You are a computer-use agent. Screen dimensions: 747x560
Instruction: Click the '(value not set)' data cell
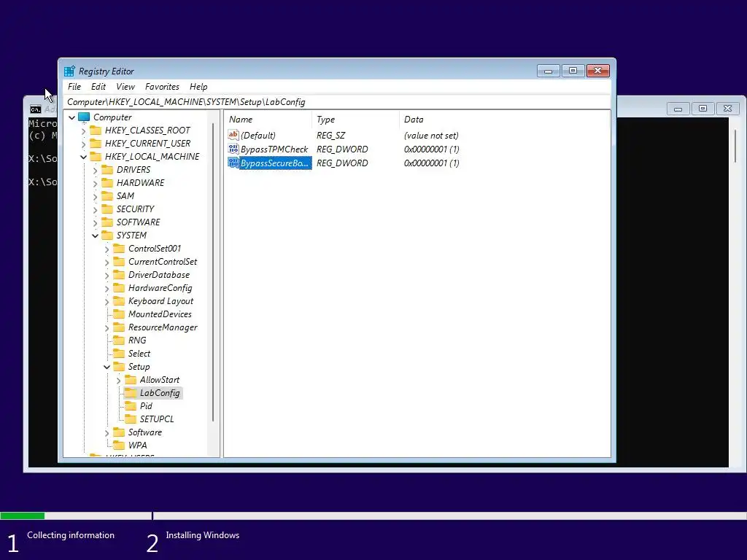(x=431, y=135)
